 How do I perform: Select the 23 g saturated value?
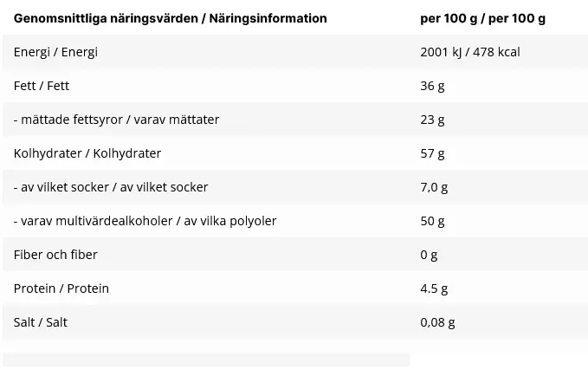[432, 120]
